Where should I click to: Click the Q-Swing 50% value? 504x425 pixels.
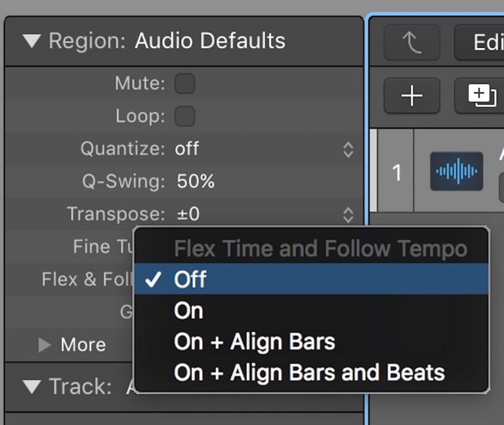[196, 182]
